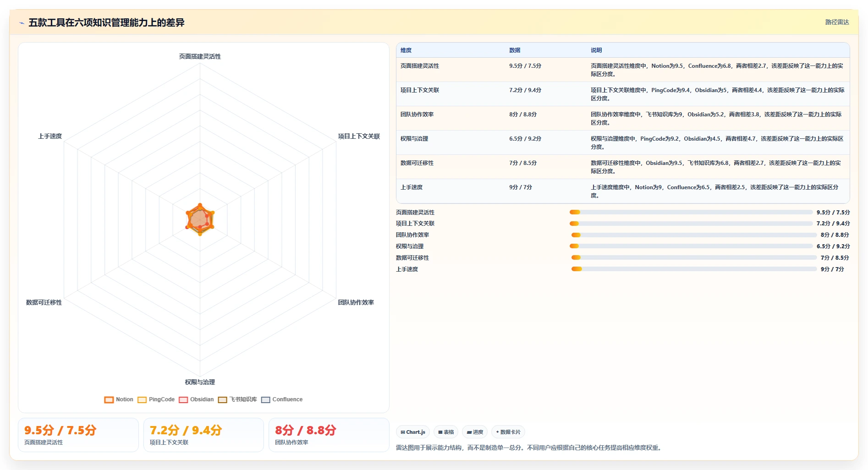
Task: Click the footnote beginning 雷达图用于展示能力结构
Action: point(529,448)
